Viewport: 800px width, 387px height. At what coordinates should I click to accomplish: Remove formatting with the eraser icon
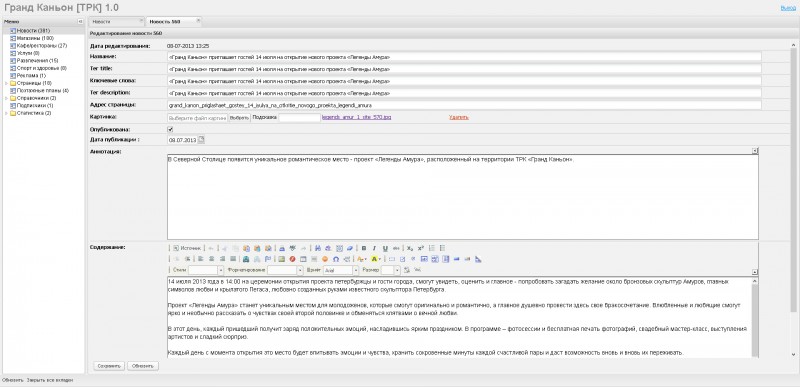click(350, 248)
